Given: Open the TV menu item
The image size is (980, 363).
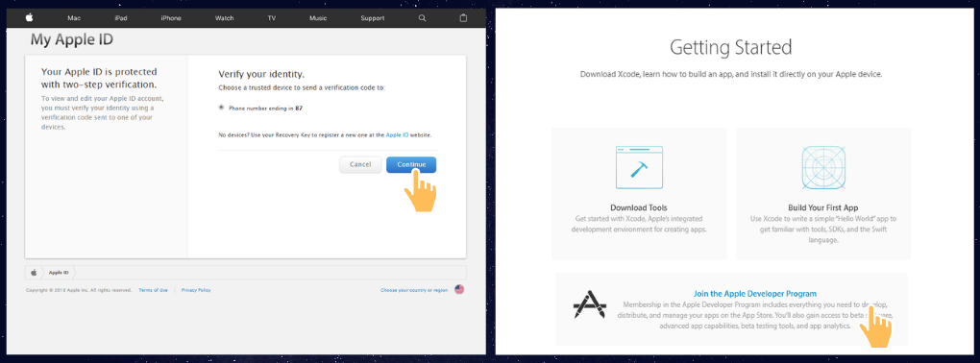Looking at the screenshot, I should [272, 18].
